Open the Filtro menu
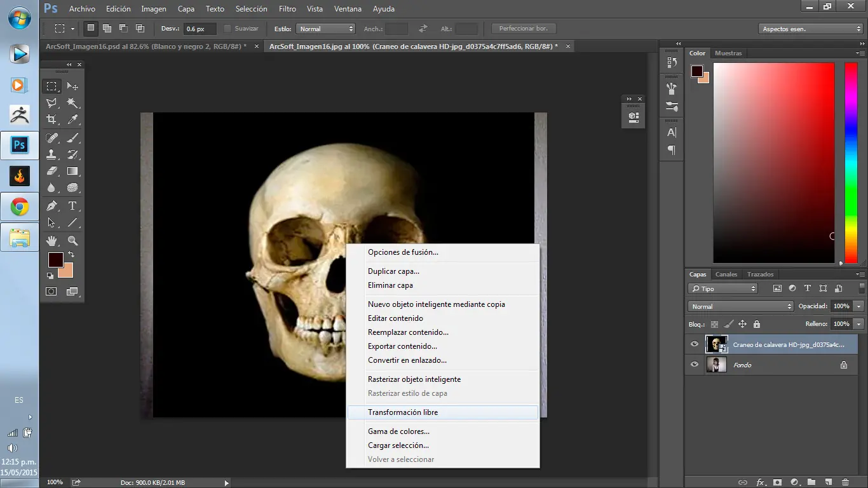868x488 pixels. click(287, 8)
